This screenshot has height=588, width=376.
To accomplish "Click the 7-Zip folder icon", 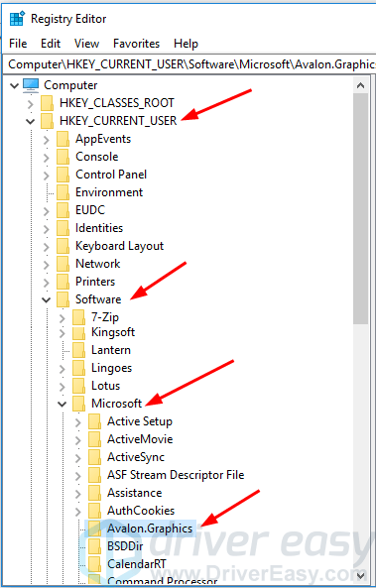I will click(78, 317).
